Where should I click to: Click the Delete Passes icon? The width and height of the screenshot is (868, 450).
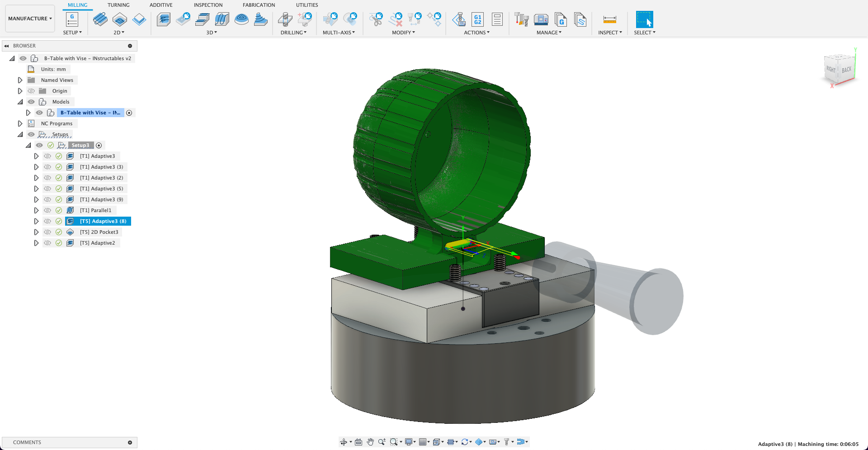pos(396,19)
